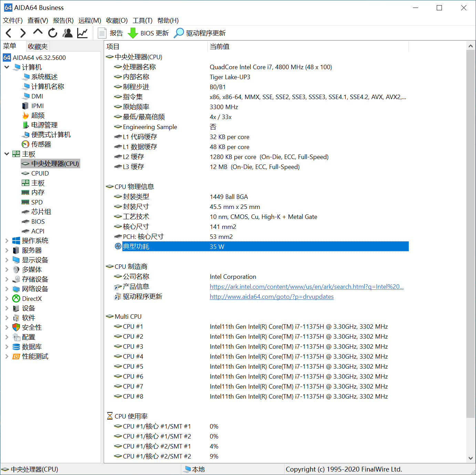Click scroll-down arrow of the details list
The width and height of the screenshot is (476, 475).
[x=470, y=458]
